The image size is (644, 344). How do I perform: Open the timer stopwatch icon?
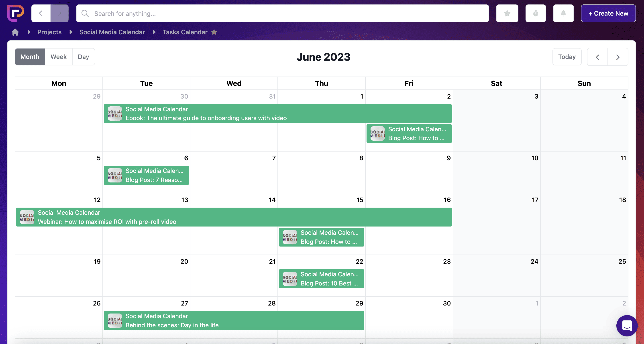536,13
